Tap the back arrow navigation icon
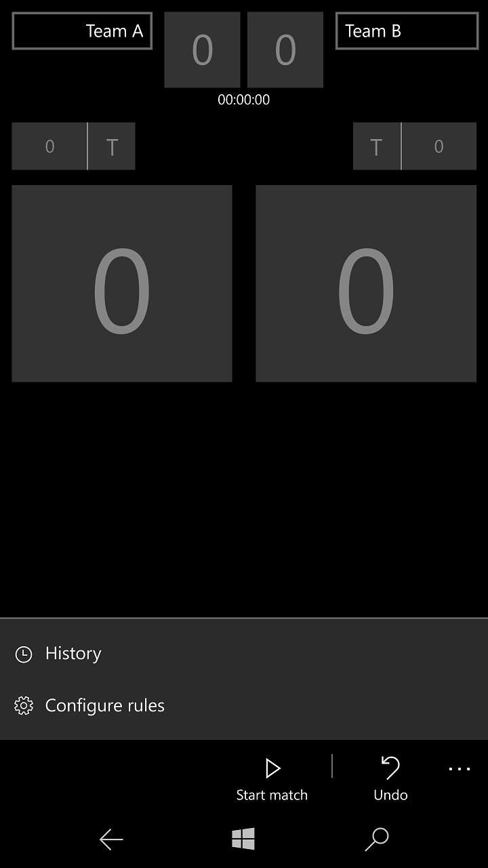The image size is (488, 868). pyautogui.click(x=111, y=840)
